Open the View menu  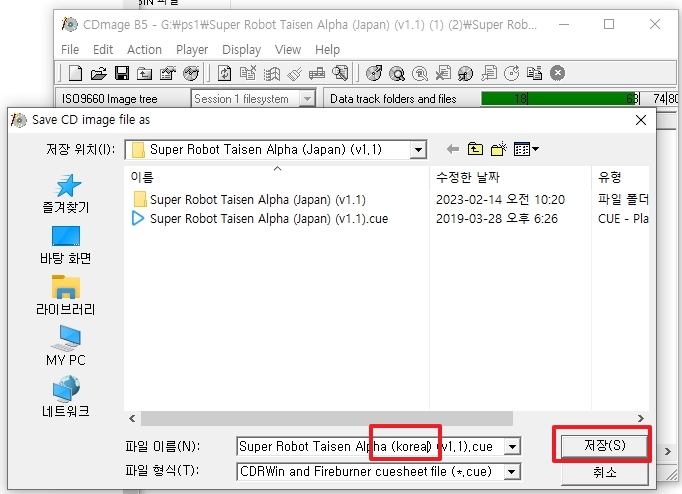288,50
